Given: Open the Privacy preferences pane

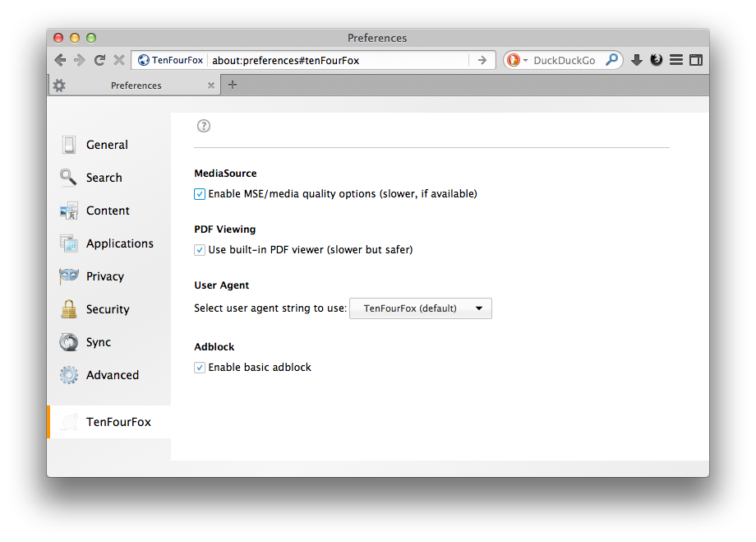Looking at the screenshot, I should (x=109, y=276).
